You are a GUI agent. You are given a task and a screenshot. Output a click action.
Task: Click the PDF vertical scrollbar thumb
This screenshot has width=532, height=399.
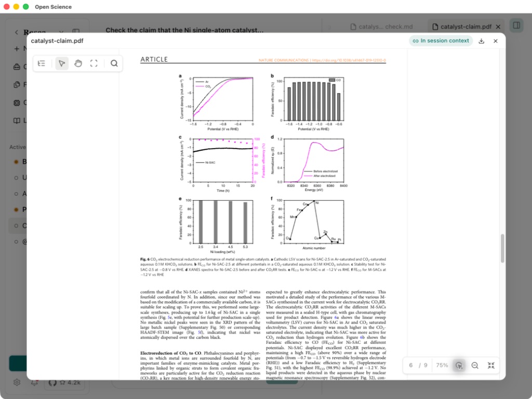tap(502, 248)
